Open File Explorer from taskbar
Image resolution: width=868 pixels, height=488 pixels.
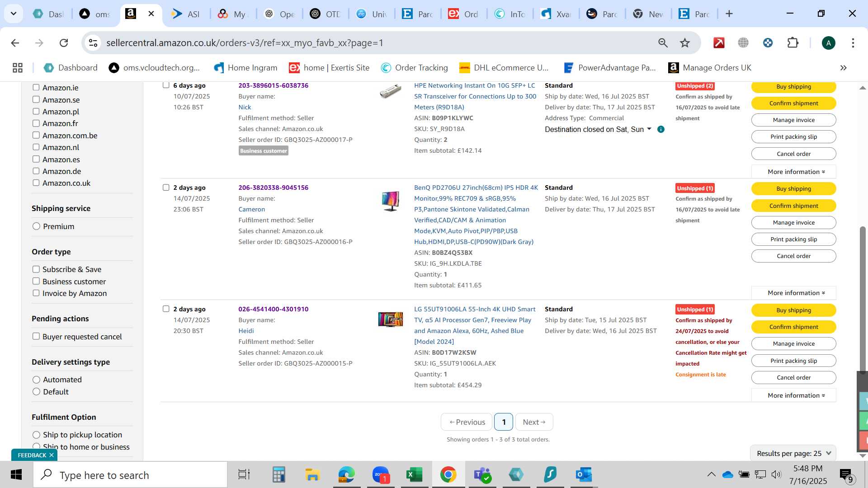click(x=312, y=475)
